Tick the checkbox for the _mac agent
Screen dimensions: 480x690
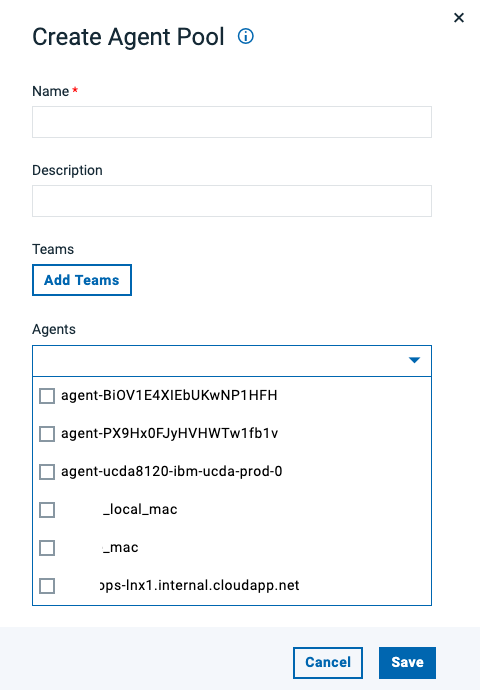(47, 548)
